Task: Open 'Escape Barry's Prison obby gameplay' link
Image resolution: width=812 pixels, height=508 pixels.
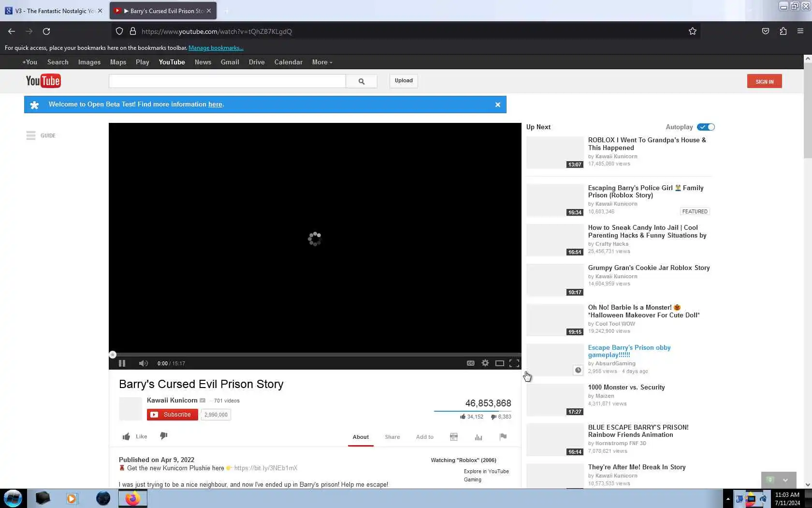Action: pos(629,351)
